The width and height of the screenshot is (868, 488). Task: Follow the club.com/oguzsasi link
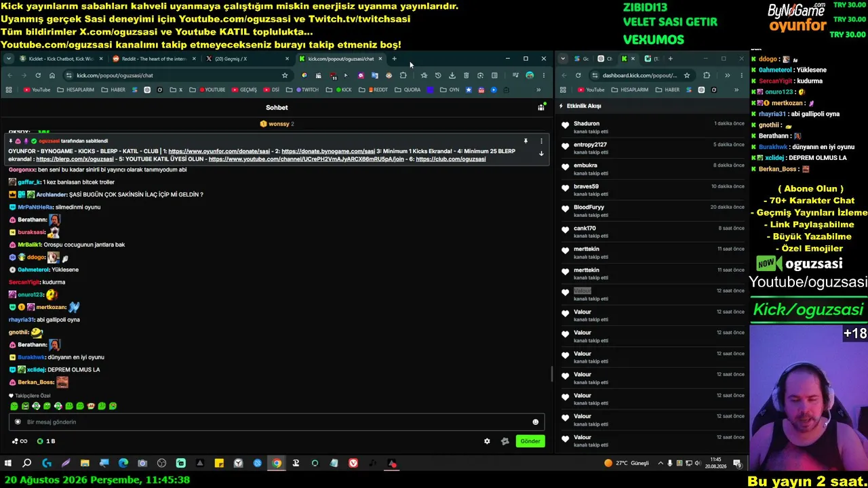click(450, 159)
